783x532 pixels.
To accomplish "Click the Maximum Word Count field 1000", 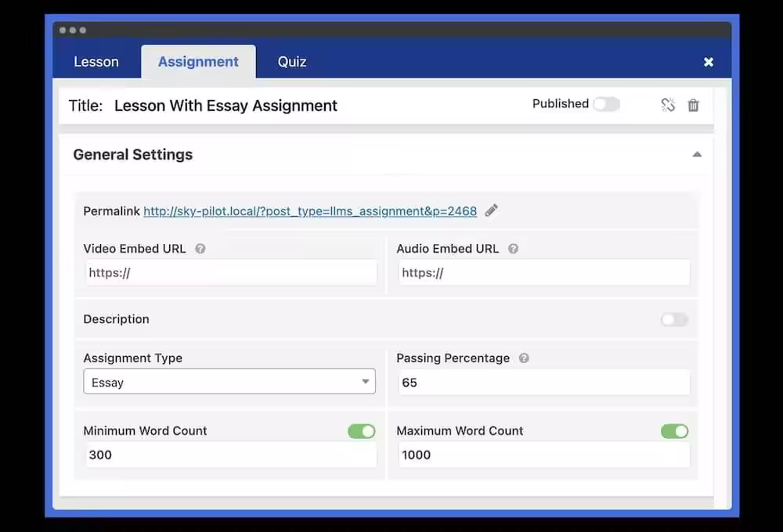I will tap(544, 455).
